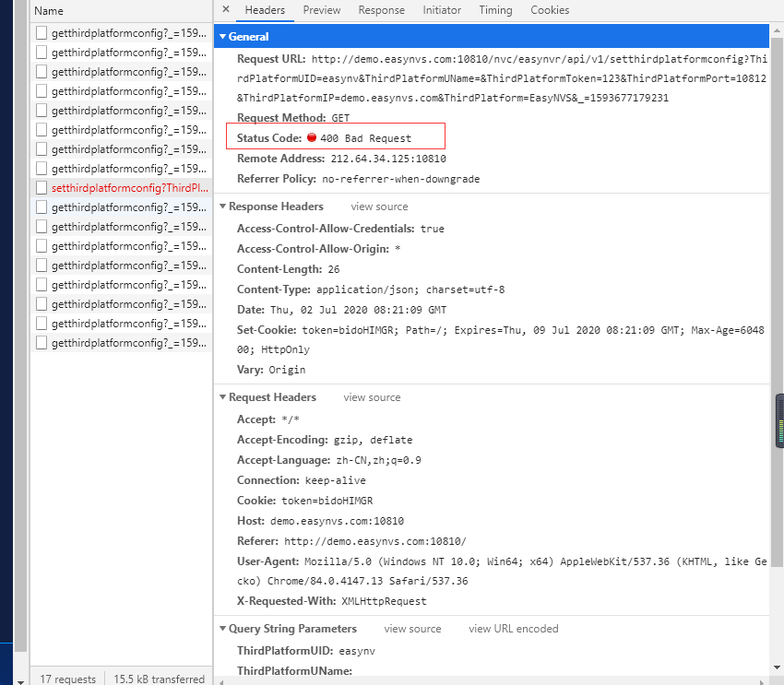The image size is (784, 685).
Task: Click details pane scroll-up arrow
Action: pyautogui.click(x=777, y=30)
